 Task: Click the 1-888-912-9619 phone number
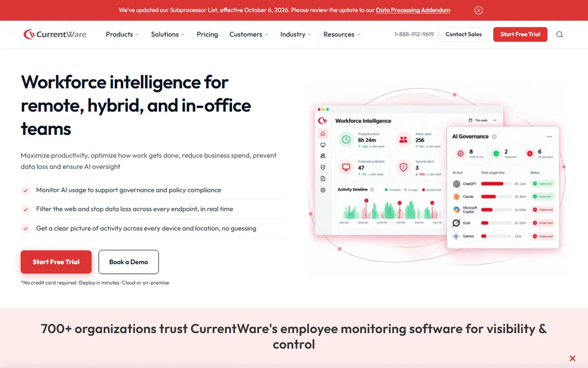[x=414, y=34]
